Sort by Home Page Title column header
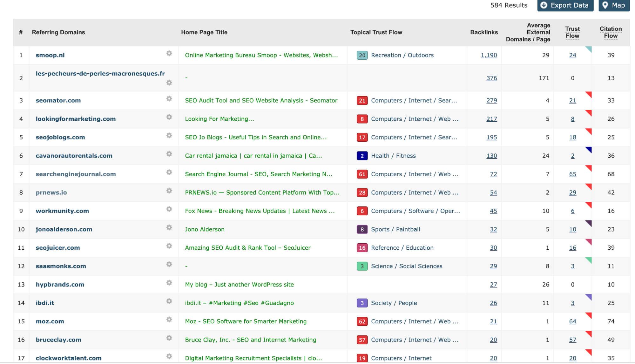Viewport: 635px width, 364px height. (204, 32)
